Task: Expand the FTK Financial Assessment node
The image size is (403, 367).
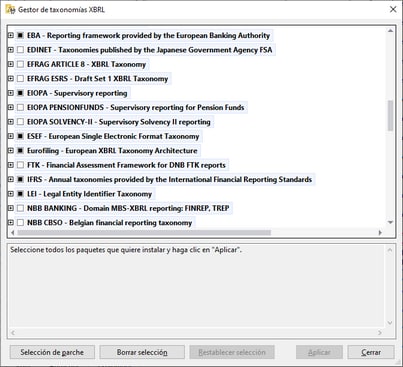Action: [x=11, y=165]
